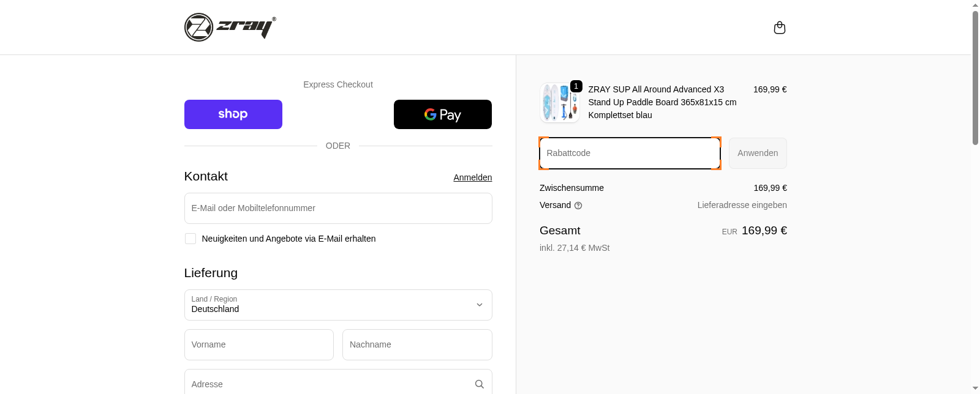Click the Lieferung section heading
Image resolution: width=980 pixels, height=394 pixels.
tap(211, 273)
